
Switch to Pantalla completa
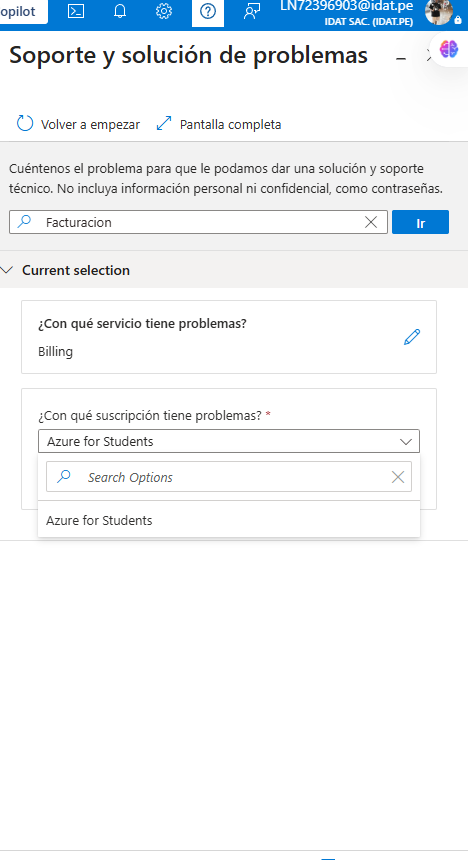[x=218, y=125]
